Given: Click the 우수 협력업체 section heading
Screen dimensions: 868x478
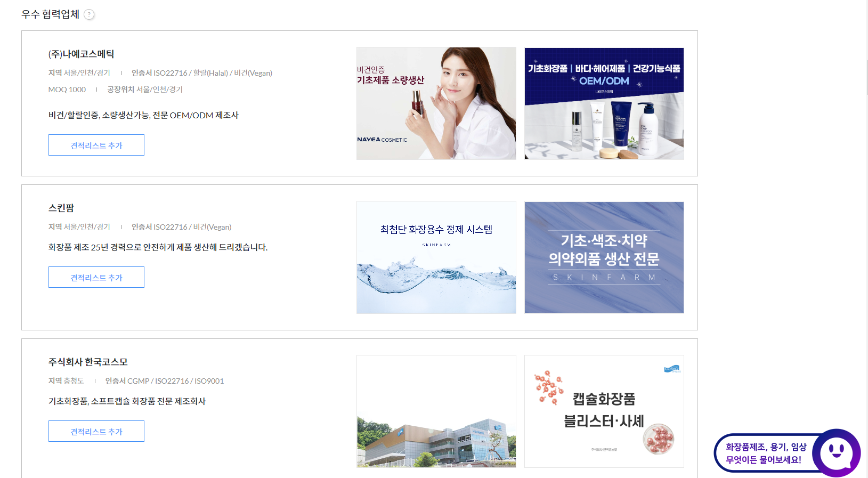Looking at the screenshot, I should pos(50,14).
